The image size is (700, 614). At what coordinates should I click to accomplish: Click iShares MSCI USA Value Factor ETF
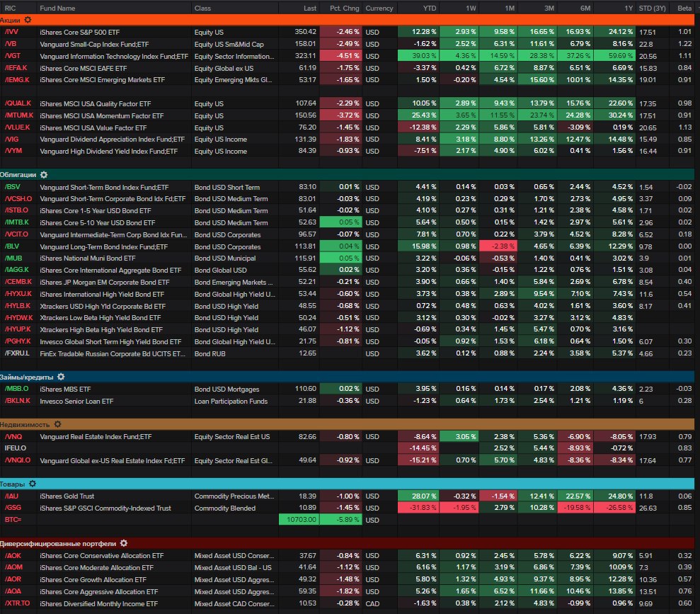pyautogui.click(x=93, y=127)
